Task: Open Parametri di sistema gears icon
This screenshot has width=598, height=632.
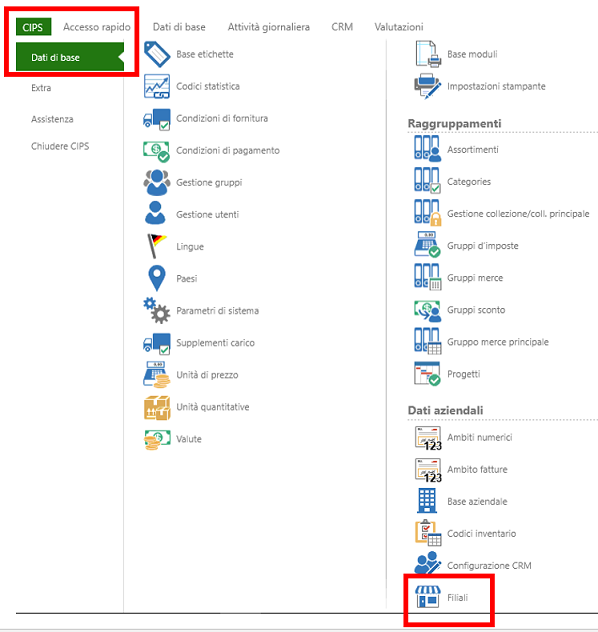Action: 157,310
